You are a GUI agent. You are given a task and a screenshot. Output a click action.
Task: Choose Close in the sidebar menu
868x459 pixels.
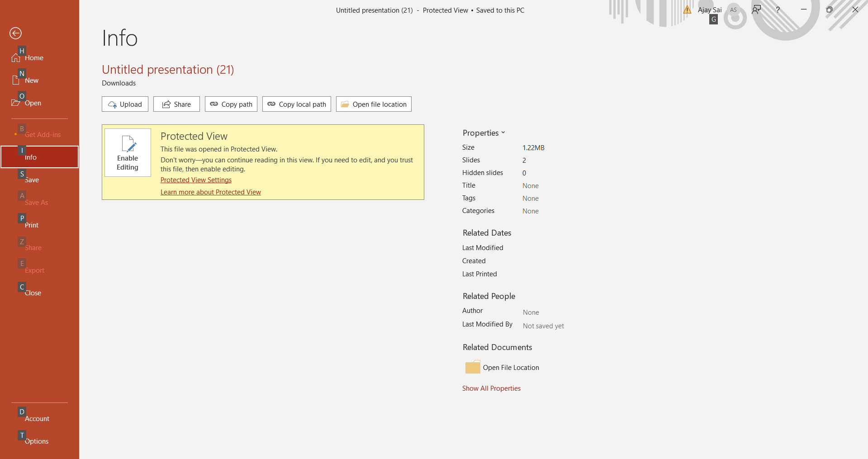pos(39,293)
